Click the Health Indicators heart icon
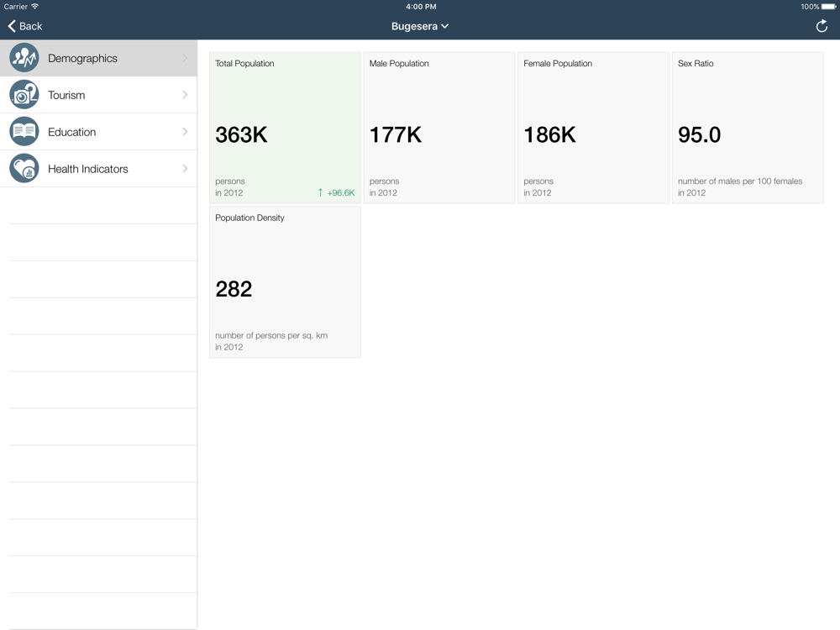This screenshot has height=630, width=840. 24,169
